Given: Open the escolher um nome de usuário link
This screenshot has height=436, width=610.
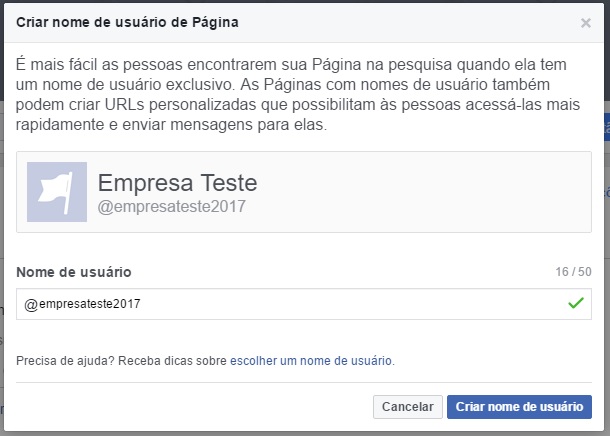Looking at the screenshot, I should click(311, 360).
